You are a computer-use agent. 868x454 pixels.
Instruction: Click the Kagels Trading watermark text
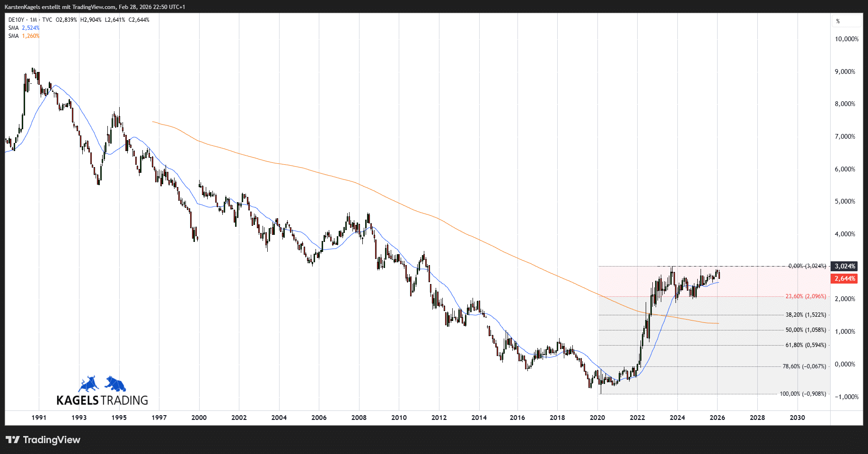[x=102, y=401]
